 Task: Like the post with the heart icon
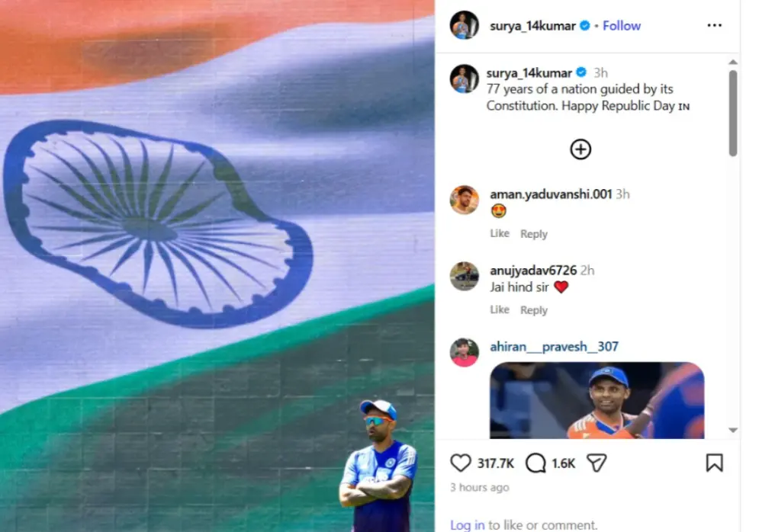pyautogui.click(x=460, y=463)
